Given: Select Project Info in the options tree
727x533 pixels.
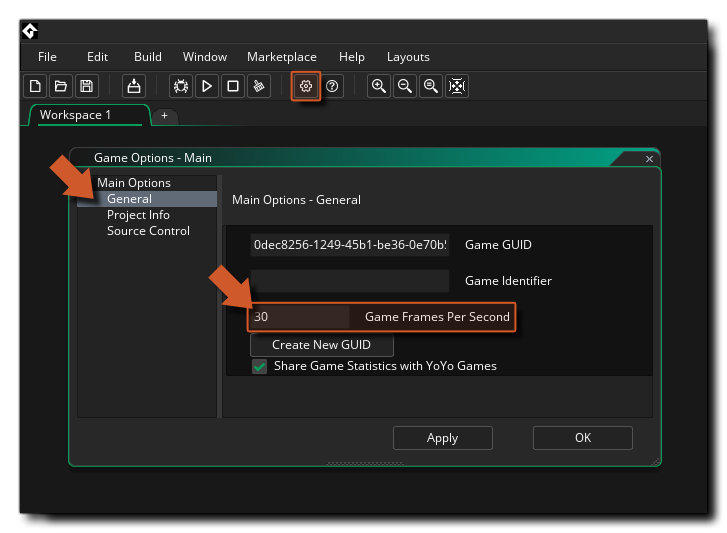Looking at the screenshot, I should coord(138,215).
